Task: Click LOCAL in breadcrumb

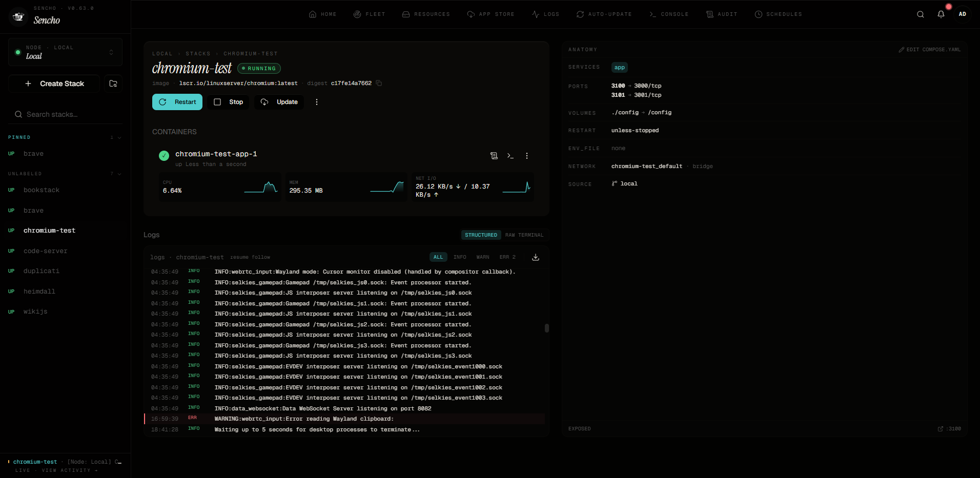Action: pos(162,54)
